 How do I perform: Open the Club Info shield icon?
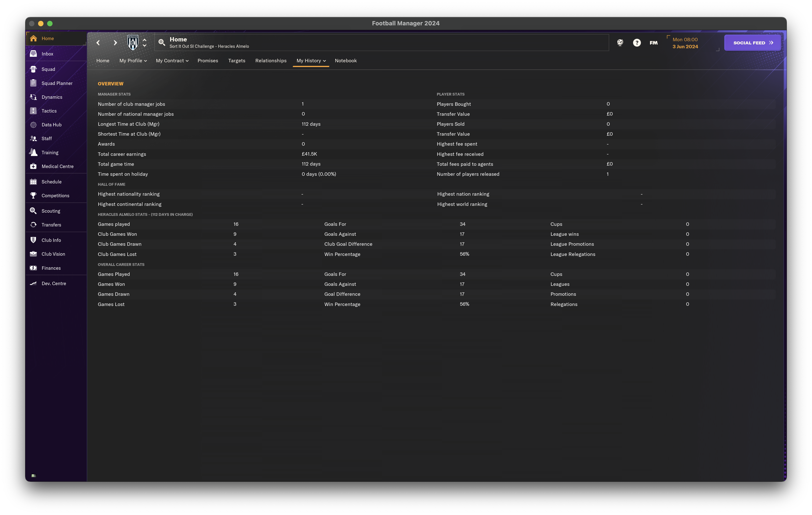pos(33,240)
